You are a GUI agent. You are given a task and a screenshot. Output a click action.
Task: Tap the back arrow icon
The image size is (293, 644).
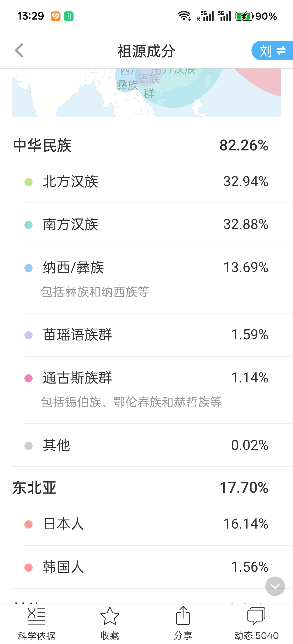19,51
